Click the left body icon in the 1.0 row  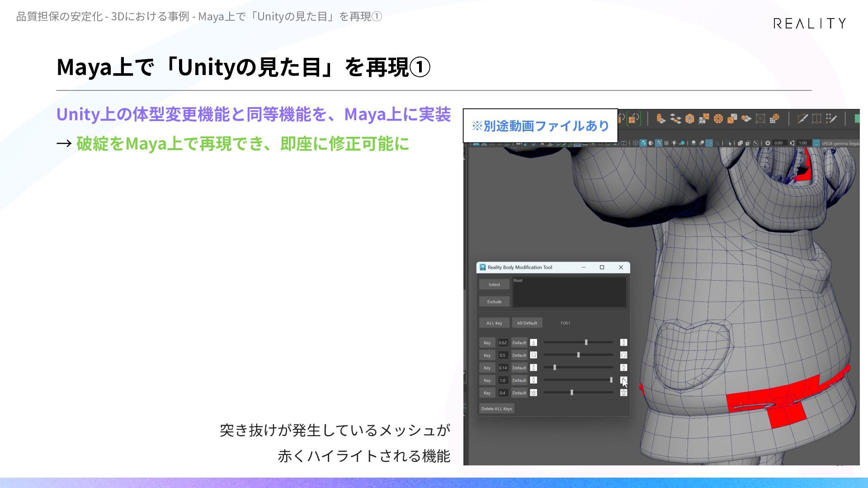click(x=533, y=380)
